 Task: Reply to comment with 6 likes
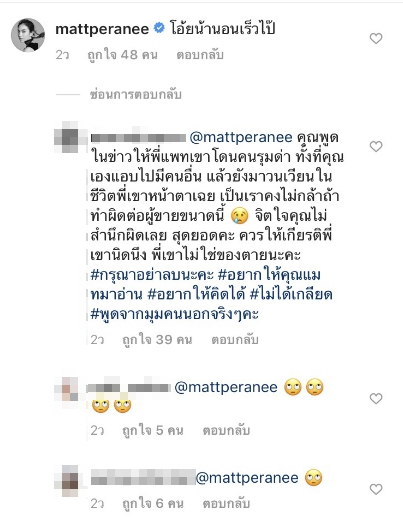click(x=226, y=504)
